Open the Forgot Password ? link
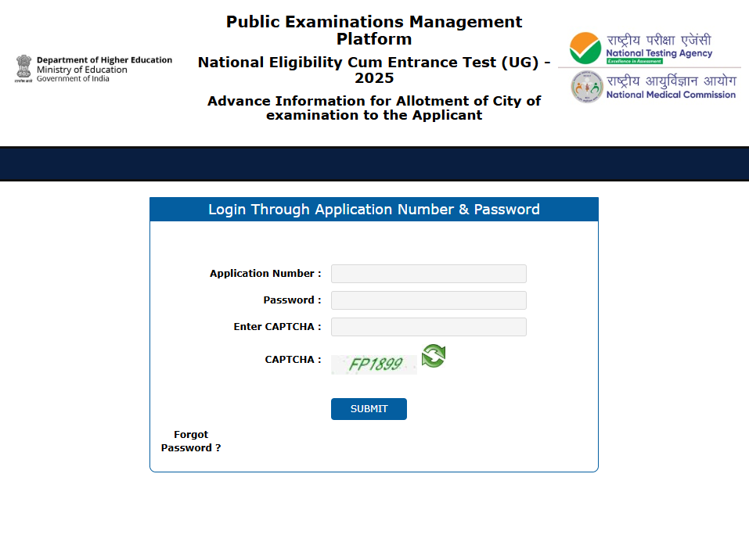Viewport: 749px width, 560px height. [x=191, y=441]
